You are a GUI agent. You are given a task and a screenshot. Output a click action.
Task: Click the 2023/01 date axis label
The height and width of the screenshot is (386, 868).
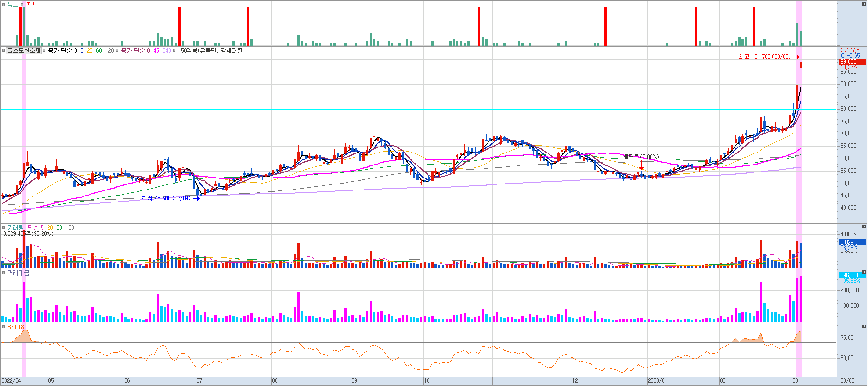(x=657, y=380)
